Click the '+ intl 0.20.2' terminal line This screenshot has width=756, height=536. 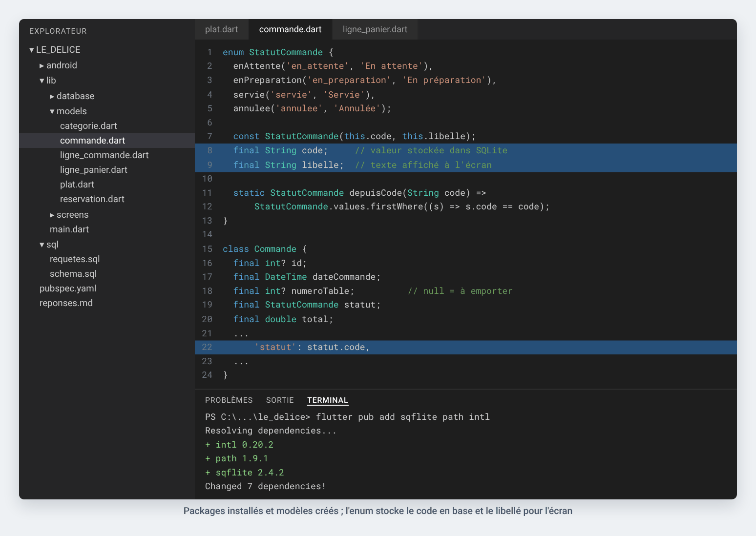coord(239,445)
